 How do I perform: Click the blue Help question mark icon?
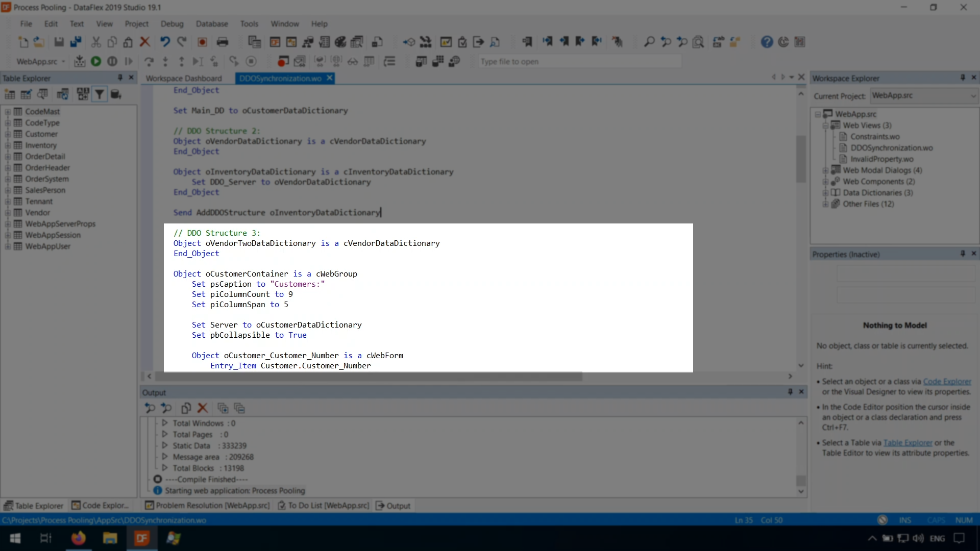[x=767, y=42]
